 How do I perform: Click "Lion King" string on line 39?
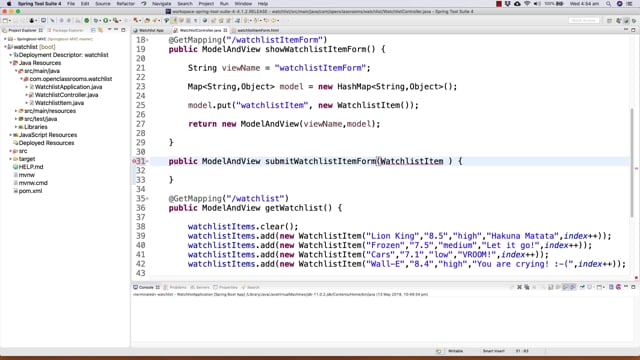pos(393,236)
